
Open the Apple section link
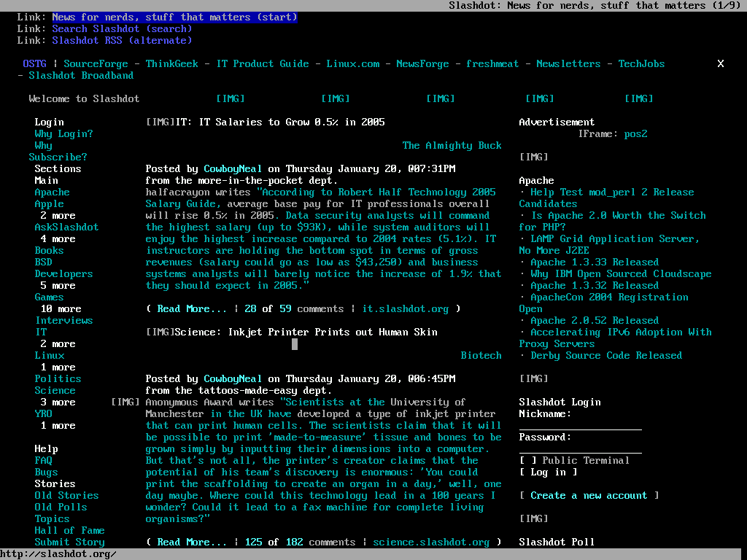point(49,204)
